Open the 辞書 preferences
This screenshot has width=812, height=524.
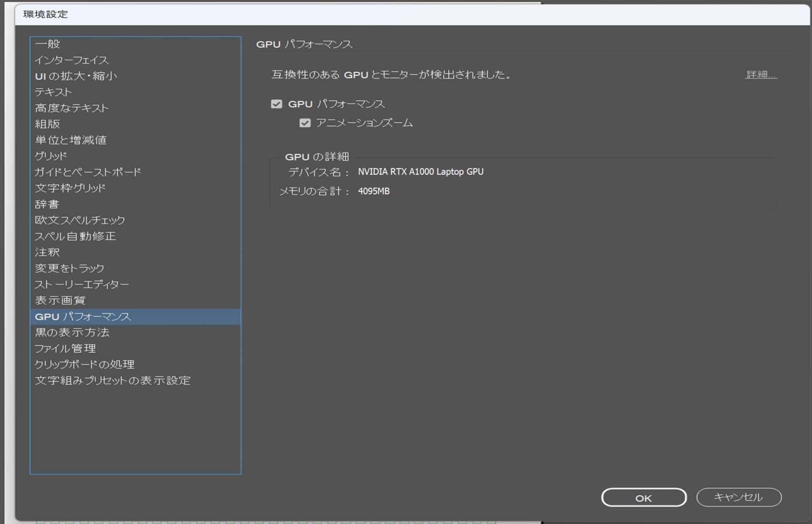(47, 204)
